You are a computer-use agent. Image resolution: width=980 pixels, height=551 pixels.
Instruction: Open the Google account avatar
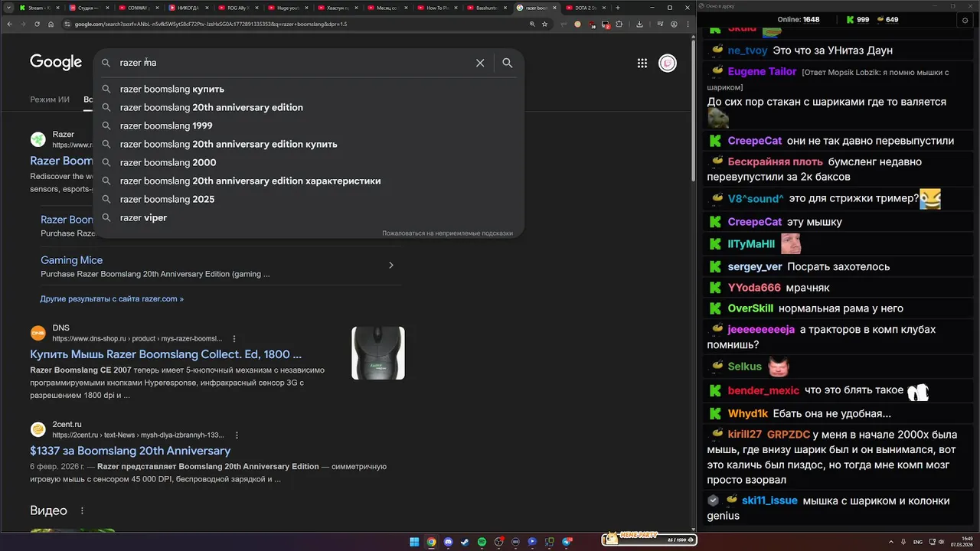[668, 63]
